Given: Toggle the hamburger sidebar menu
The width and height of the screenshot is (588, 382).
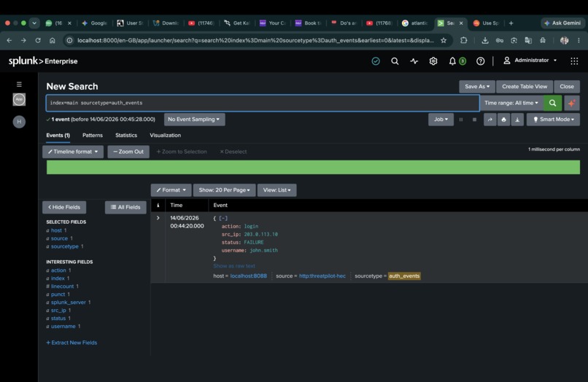Looking at the screenshot, I should click(19, 85).
